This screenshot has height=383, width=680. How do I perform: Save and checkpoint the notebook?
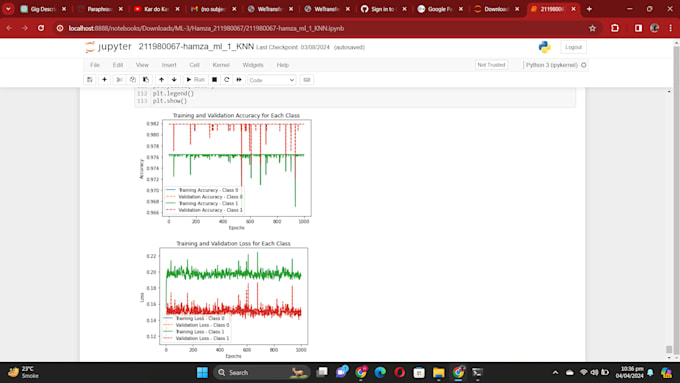pyautogui.click(x=90, y=80)
